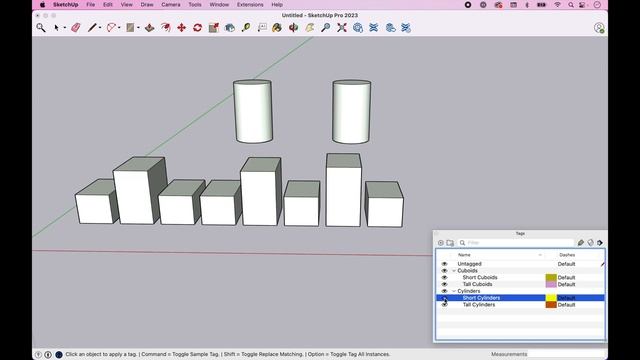Image resolution: width=640 pixels, height=360 pixels.
Task: Toggle visibility of Cuboids folder
Action: coord(444,271)
